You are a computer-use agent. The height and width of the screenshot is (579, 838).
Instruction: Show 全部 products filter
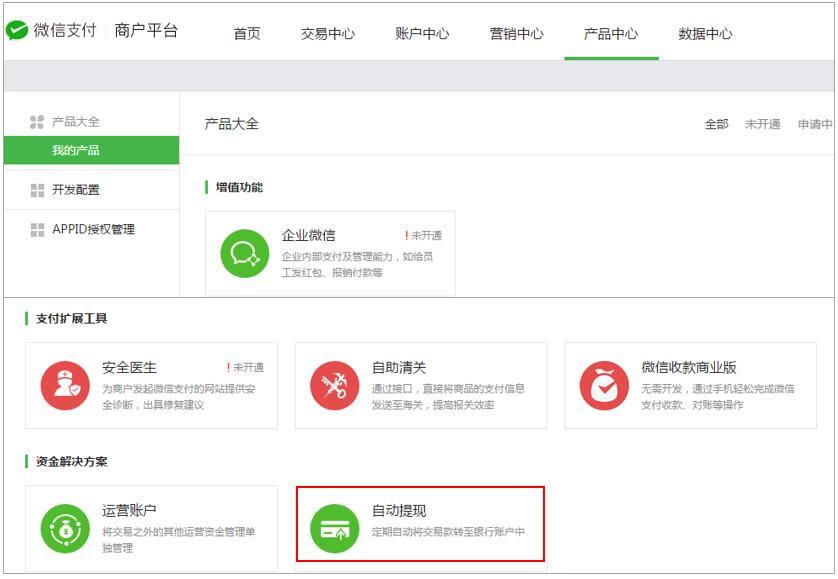[716, 124]
